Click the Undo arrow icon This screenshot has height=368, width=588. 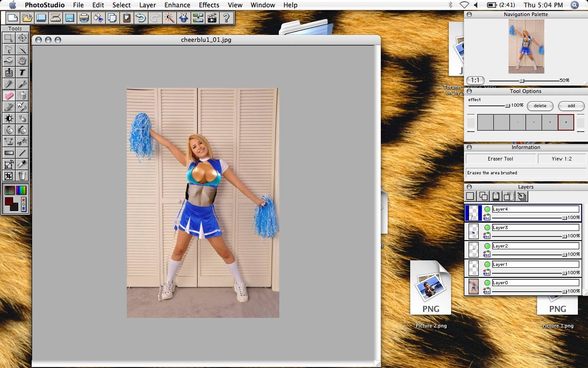tap(141, 18)
